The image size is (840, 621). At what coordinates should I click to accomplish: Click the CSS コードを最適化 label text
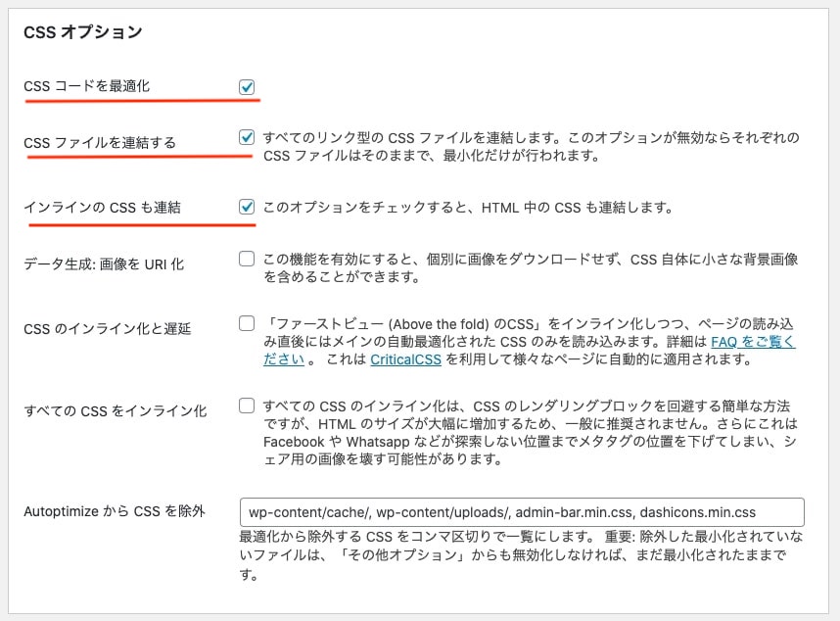(87, 87)
